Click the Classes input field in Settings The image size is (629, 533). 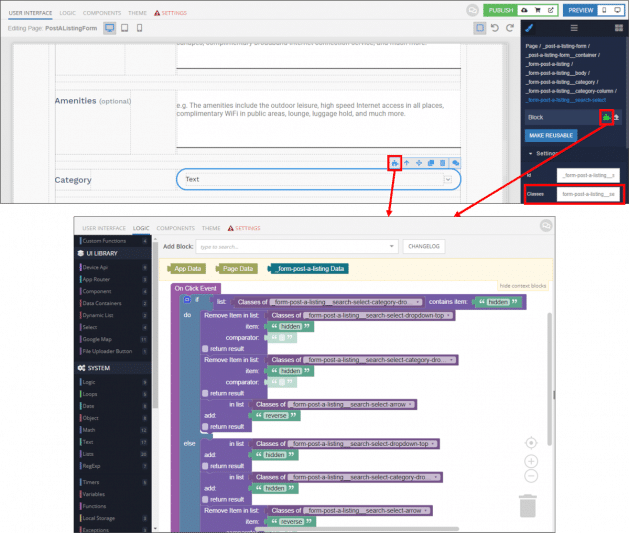point(588,194)
